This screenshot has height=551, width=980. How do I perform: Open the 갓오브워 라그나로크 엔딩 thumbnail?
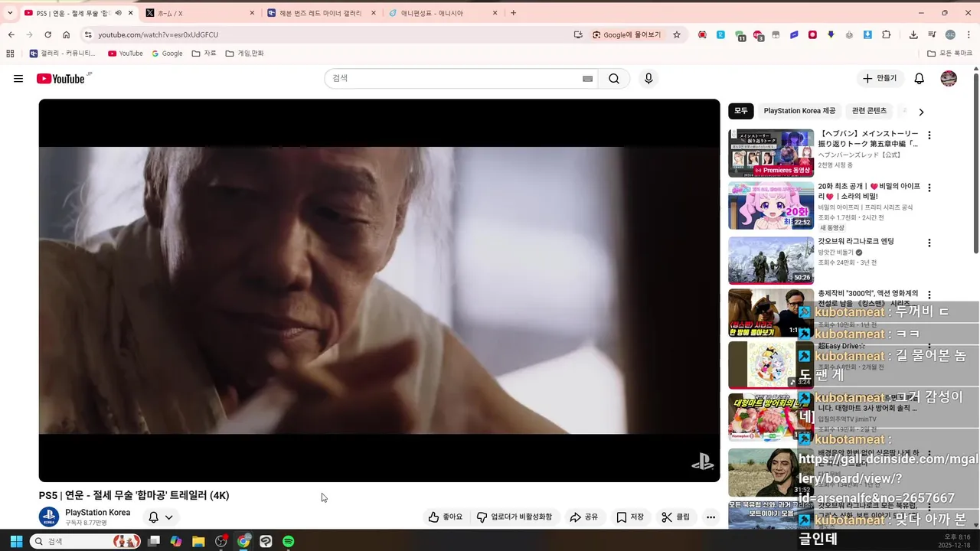point(771,260)
